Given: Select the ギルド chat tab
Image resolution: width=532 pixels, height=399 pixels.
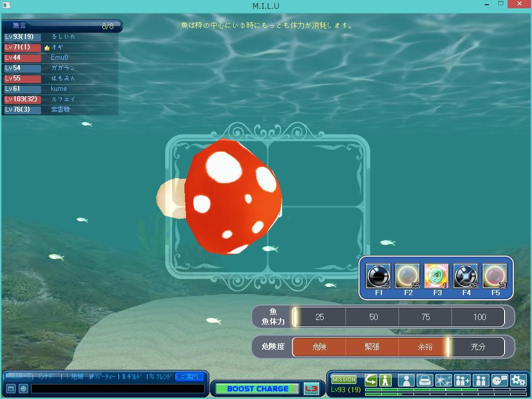Looking at the screenshot, I should 132,377.
